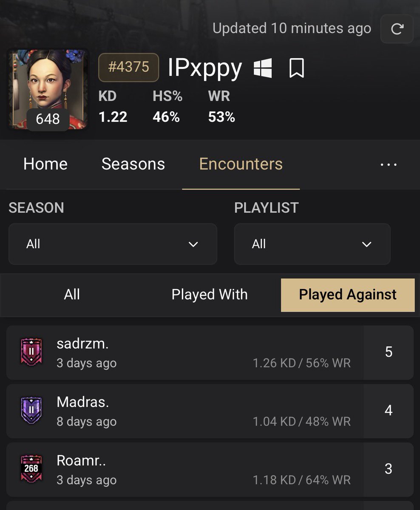420x510 pixels.
Task: Switch encounter filter to All
Action: tap(72, 295)
